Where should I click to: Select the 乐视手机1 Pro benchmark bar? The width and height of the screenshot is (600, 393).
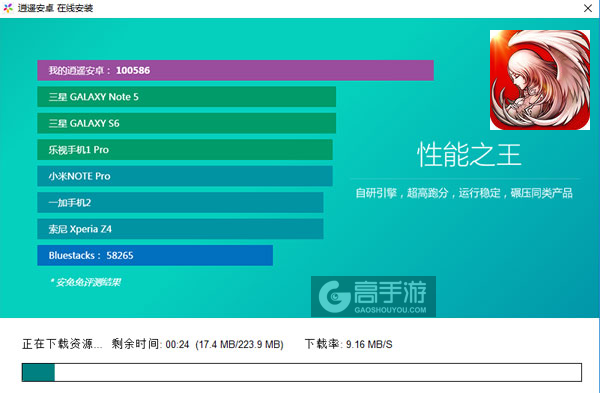(x=185, y=150)
